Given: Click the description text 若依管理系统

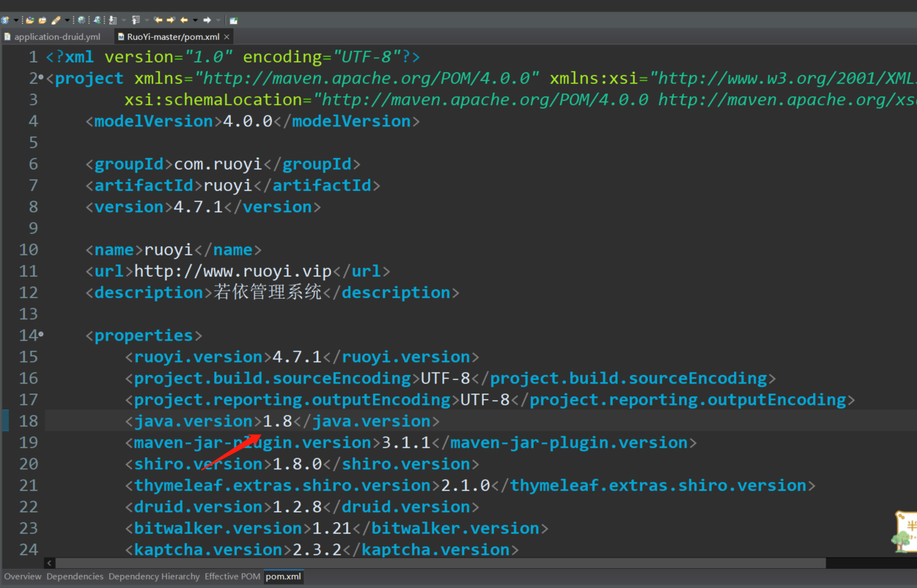Looking at the screenshot, I should click(x=268, y=292).
